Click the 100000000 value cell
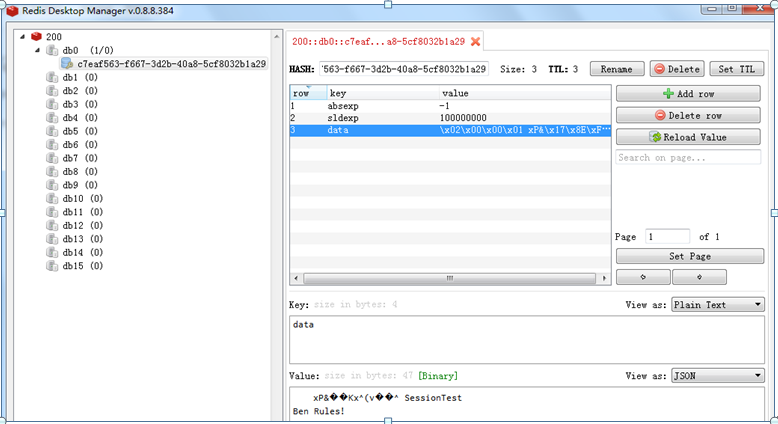 pos(463,118)
